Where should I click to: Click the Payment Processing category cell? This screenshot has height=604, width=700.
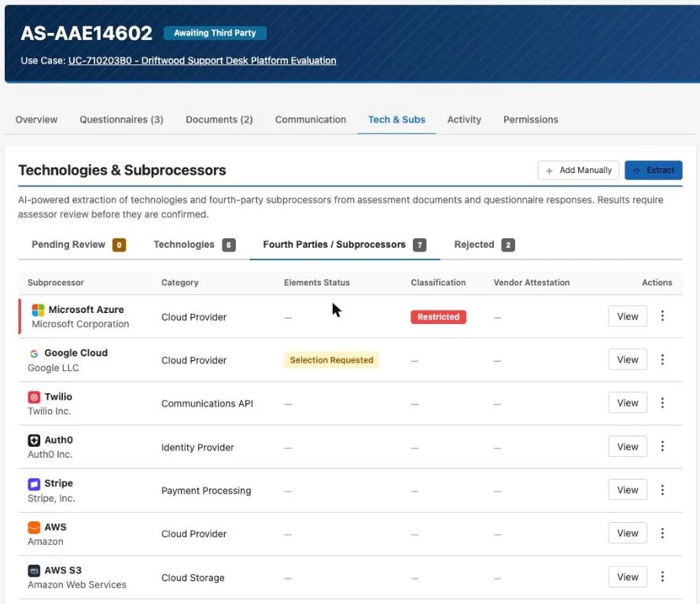click(206, 491)
